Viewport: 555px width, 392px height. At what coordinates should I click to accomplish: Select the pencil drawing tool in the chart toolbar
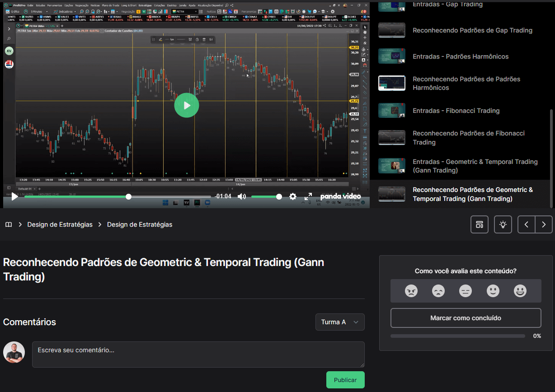(160, 39)
